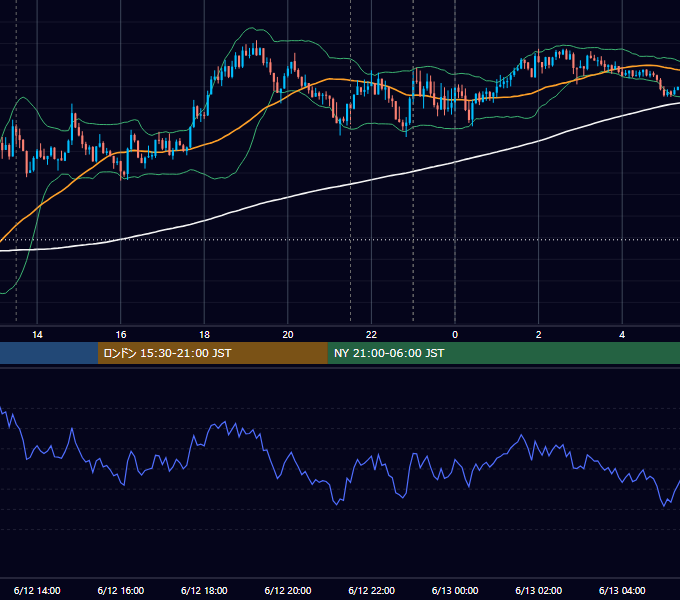680x600 pixels.
Task: Click the 6/12 20:00 date label
Action: coord(288,590)
